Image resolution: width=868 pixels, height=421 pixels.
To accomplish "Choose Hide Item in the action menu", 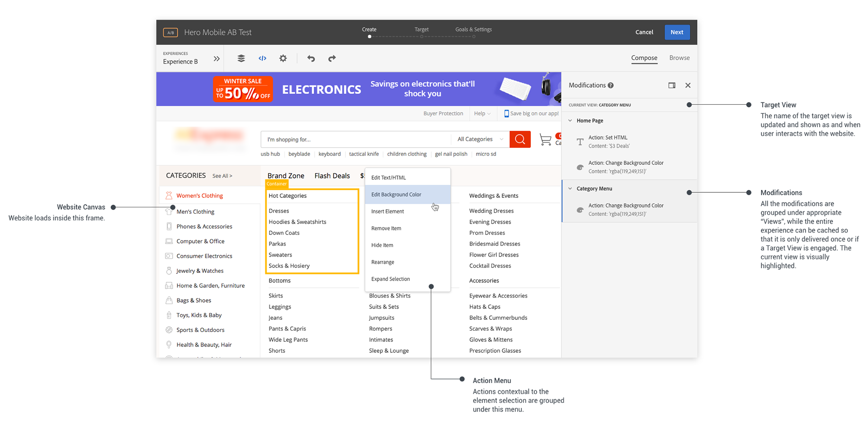I will point(382,245).
